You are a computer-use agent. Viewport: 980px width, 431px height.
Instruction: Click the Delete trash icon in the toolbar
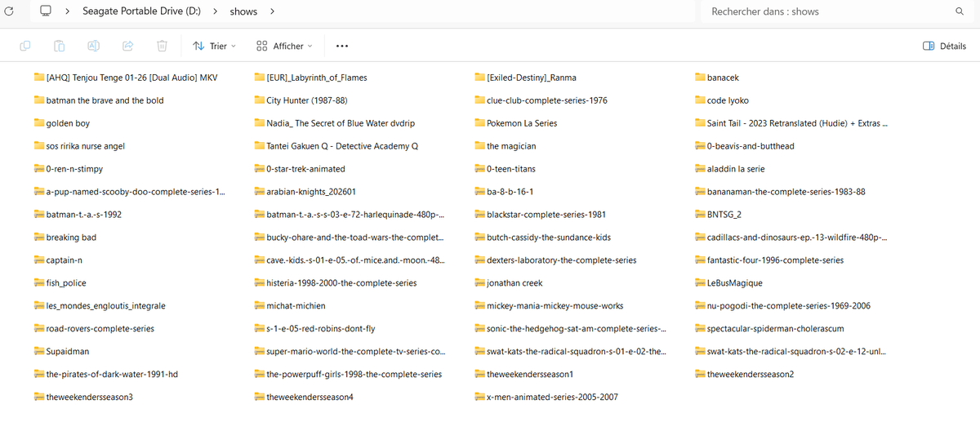pos(162,46)
